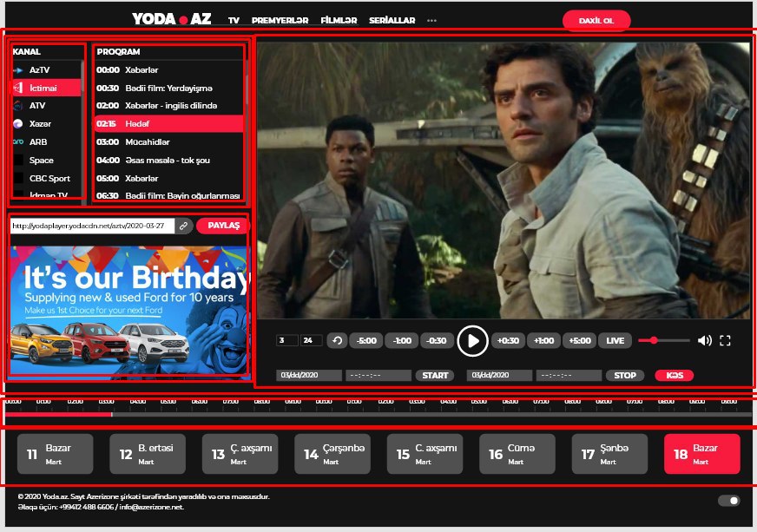Click the start date field
757x532 pixels.
(x=309, y=376)
